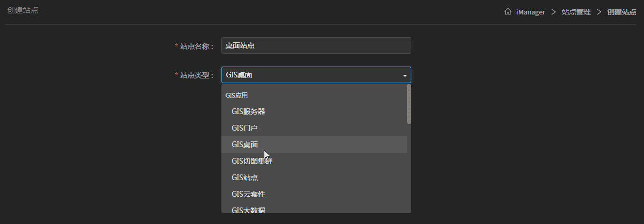Focus the 站点名称 input field
This screenshot has height=224, width=644.
(x=316, y=45)
